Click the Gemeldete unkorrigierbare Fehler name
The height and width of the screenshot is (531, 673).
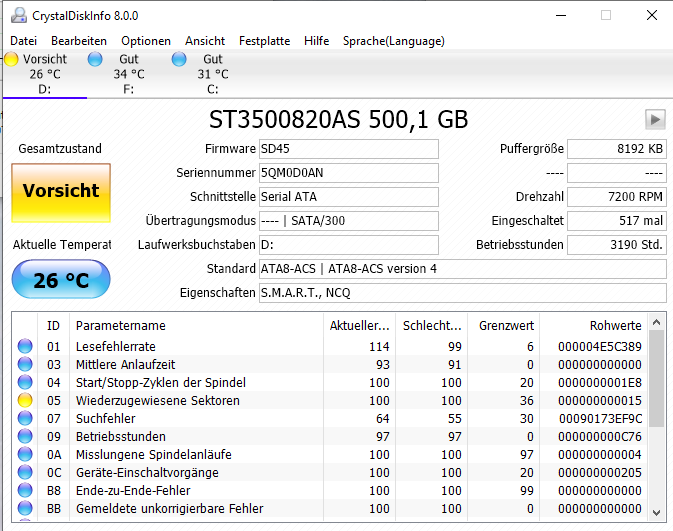(170, 509)
